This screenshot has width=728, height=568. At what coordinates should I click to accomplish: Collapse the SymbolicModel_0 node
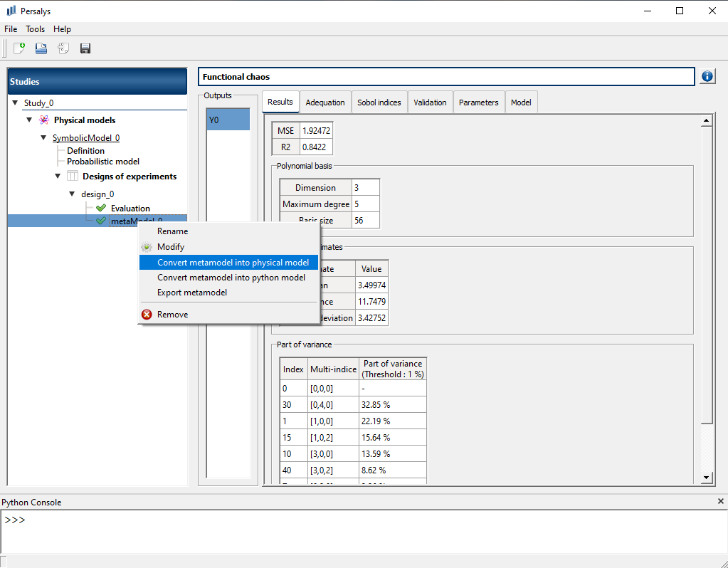[44, 138]
